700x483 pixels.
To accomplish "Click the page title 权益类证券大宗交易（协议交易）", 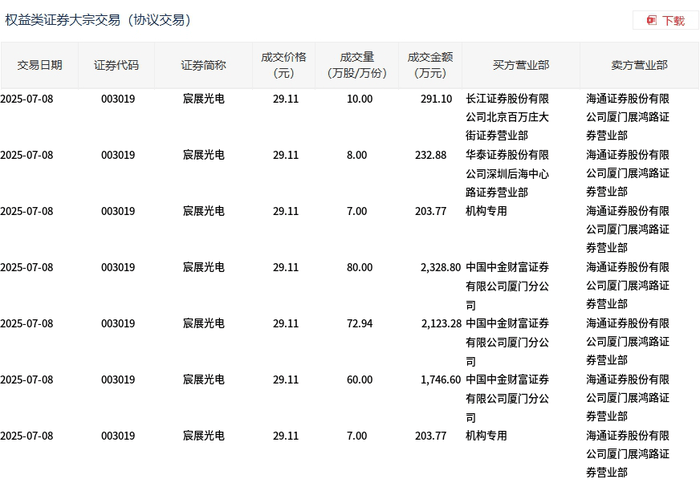I will pos(98,20).
